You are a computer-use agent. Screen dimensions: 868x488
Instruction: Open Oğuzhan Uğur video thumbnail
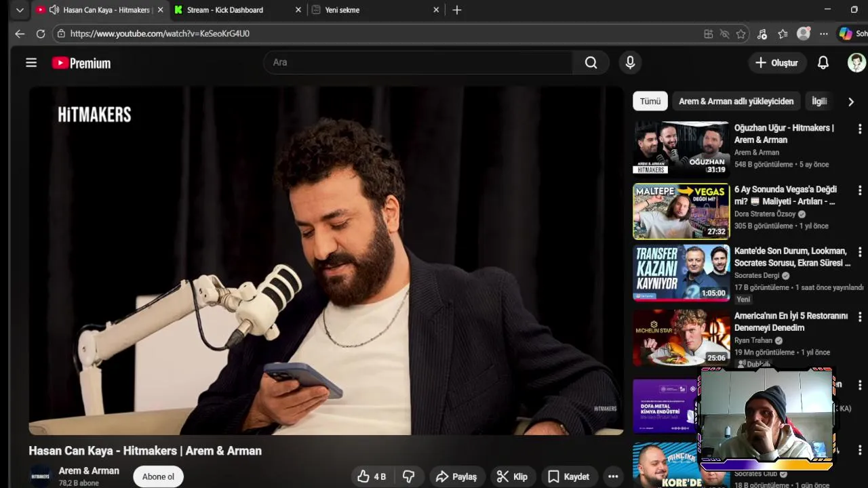coord(681,148)
